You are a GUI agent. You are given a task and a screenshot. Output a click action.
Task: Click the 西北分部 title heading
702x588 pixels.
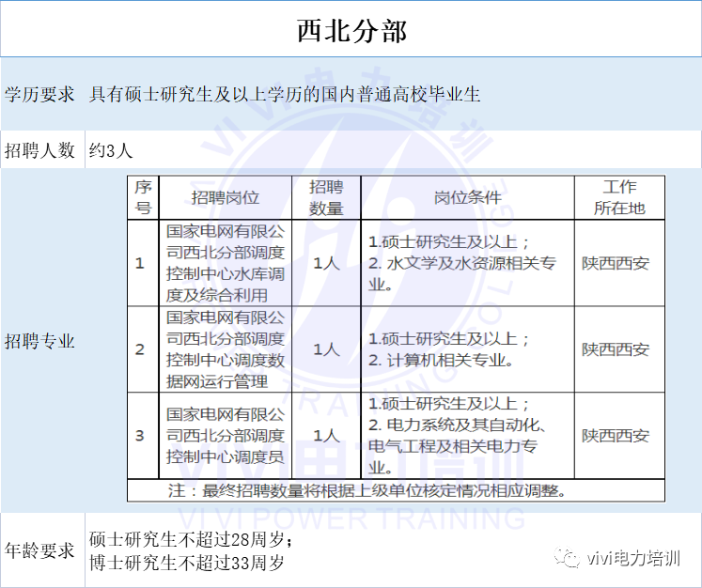click(351, 31)
